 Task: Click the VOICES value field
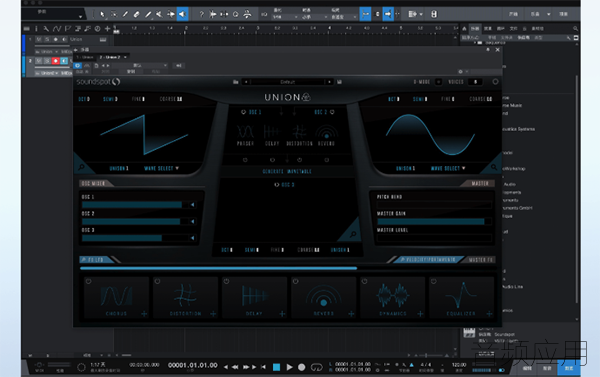(475, 82)
